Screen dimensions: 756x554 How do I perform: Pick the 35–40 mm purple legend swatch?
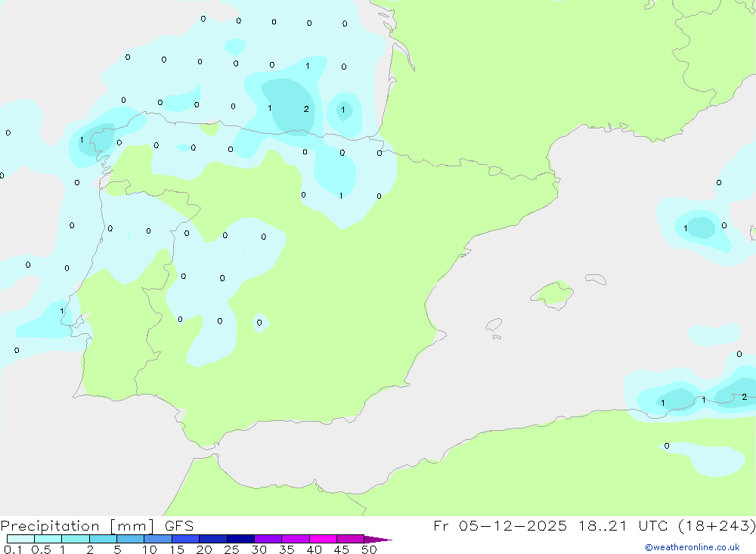point(296,539)
